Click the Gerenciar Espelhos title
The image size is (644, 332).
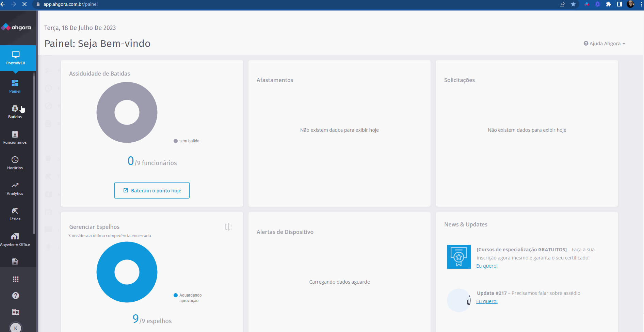(94, 227)
